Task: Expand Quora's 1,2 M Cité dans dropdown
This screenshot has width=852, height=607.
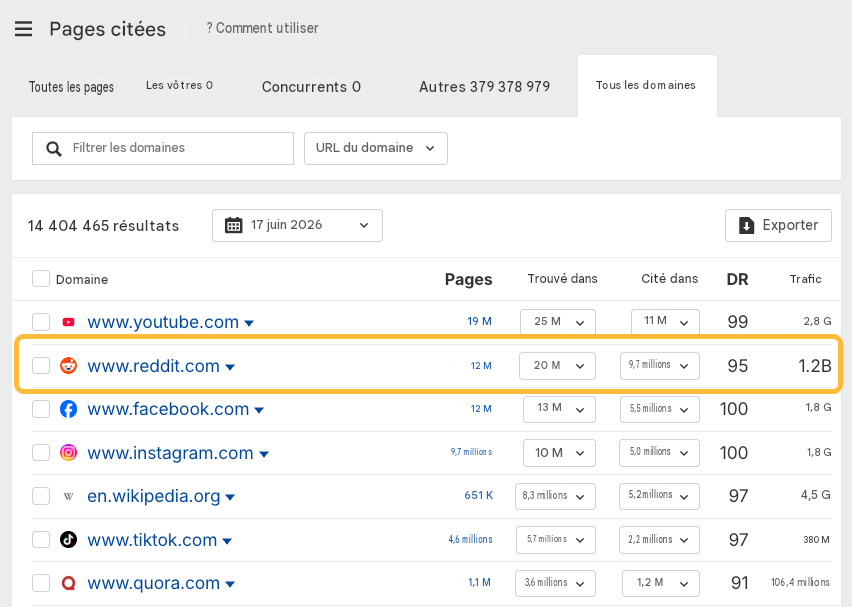Action: 661,583
